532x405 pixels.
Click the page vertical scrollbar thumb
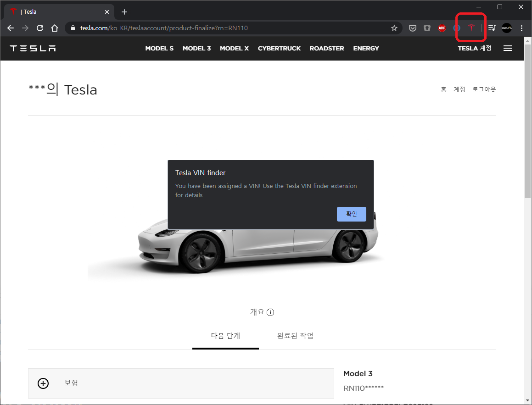(x=527, y=121)
